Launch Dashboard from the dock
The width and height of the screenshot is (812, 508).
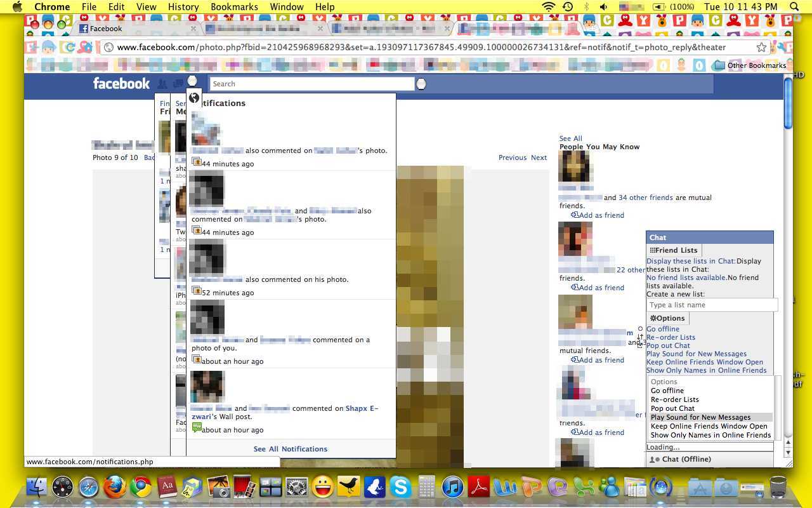pyautogui.click(x=63, y=487)
